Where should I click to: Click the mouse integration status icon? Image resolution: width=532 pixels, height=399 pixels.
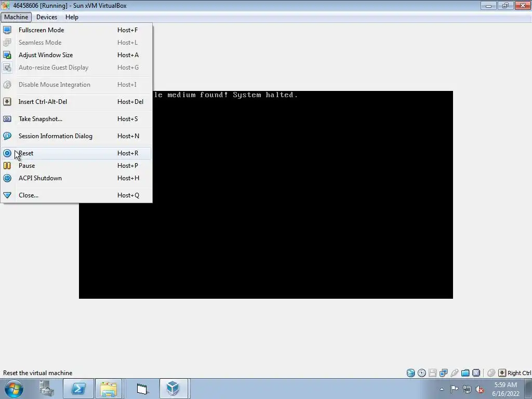(491, 373)
